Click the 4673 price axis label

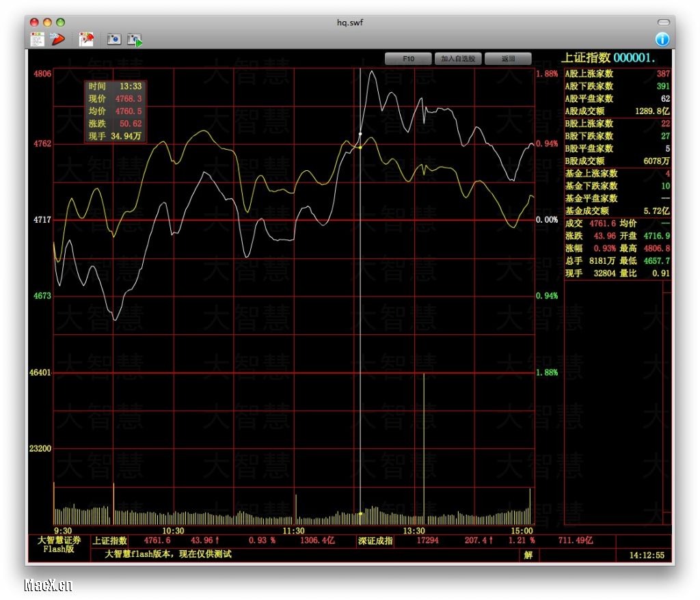pos(42,296)
